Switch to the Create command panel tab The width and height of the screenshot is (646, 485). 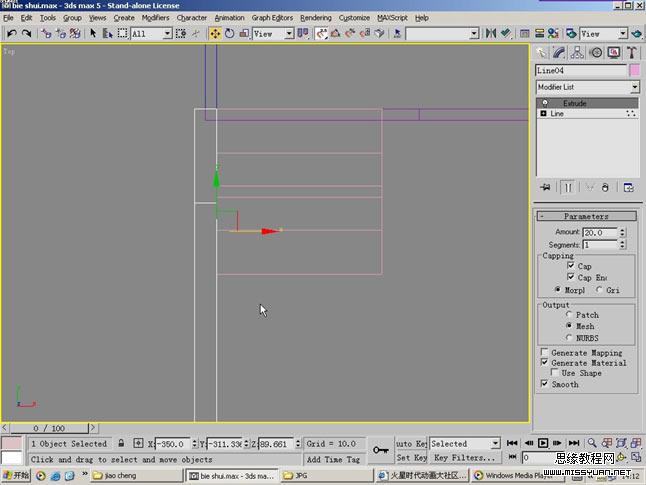[x=541, y=52]
